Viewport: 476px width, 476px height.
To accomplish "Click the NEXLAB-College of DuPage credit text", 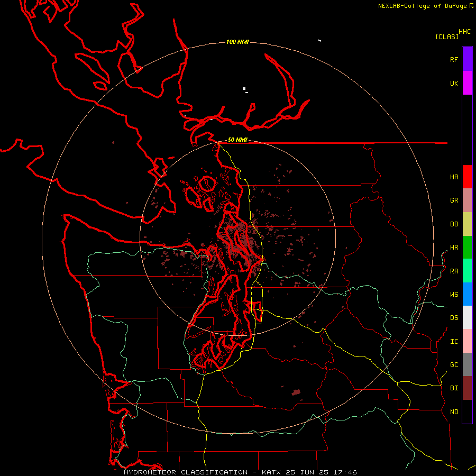I will (x=423, y=6).
